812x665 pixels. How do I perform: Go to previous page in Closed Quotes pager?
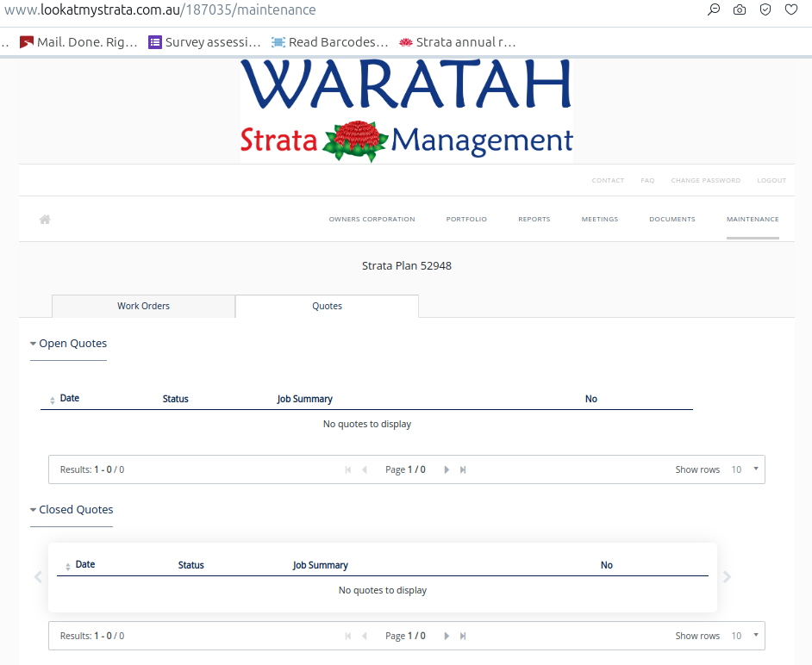[x=365, y=636]
